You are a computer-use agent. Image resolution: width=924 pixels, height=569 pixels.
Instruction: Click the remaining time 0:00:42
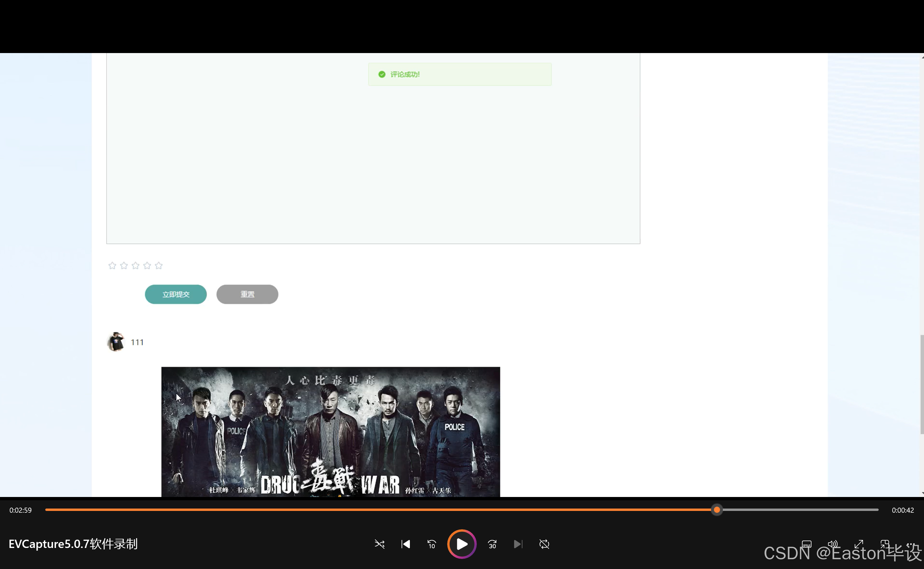903,510
